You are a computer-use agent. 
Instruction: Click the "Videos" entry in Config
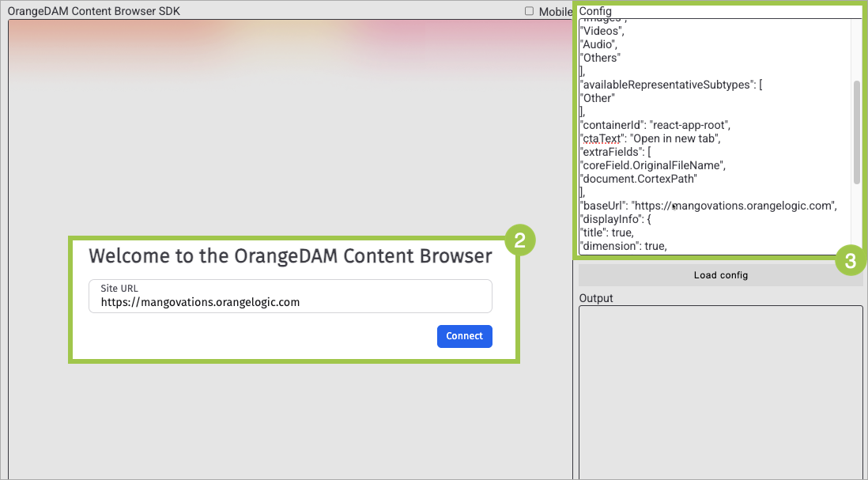[x=602, y=31]
